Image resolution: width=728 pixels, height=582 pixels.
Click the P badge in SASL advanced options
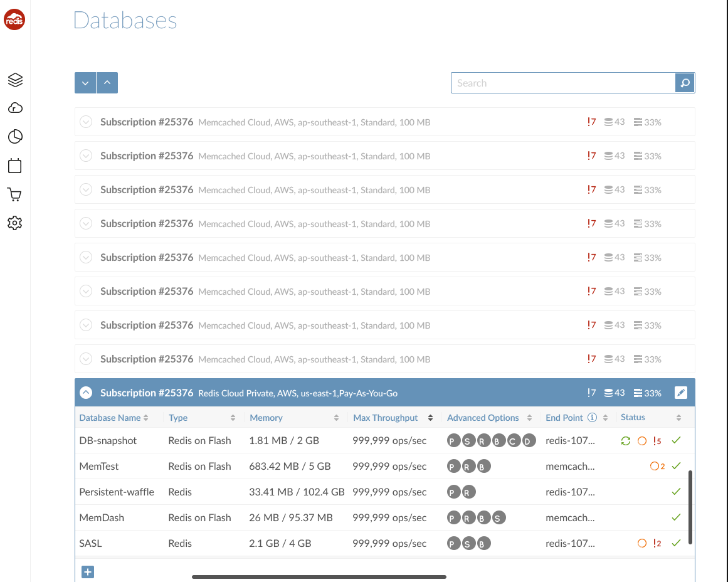pyautogui.click(x=453, y=544)
